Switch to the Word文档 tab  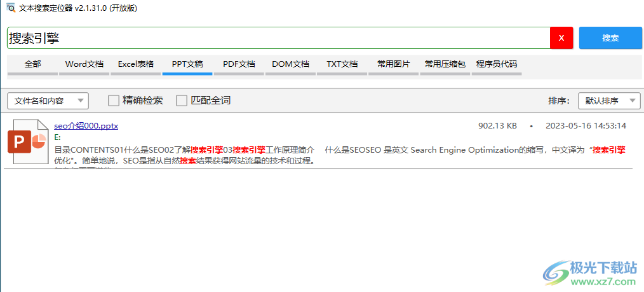click(x=84, y=66)
